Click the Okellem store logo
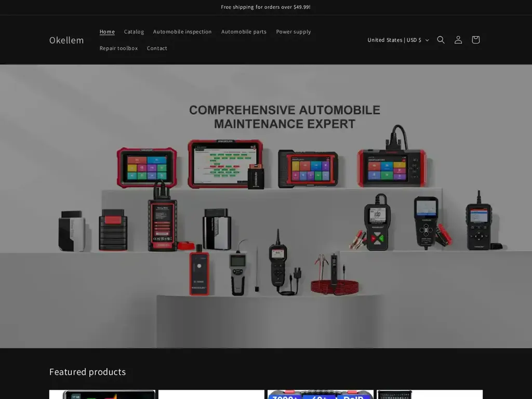The image size is (532, 399). pyautogui.click(x=66, y=40)
